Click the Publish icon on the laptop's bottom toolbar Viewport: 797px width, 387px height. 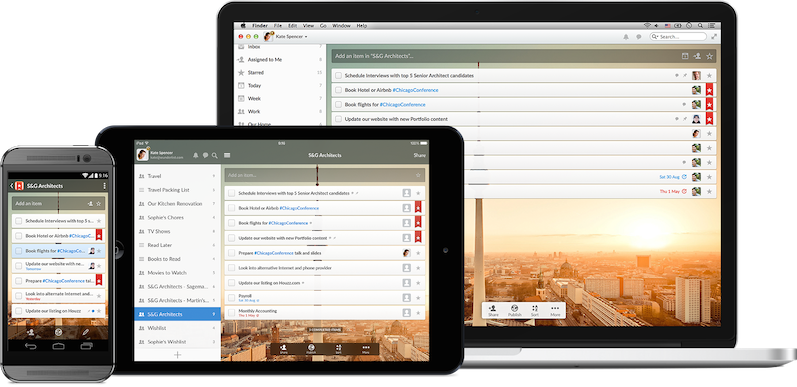[x=514, y=311]
